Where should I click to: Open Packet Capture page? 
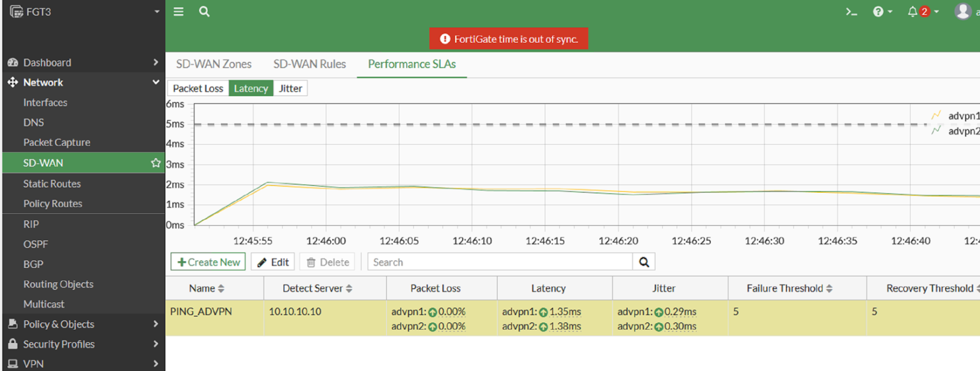(57, 142)
